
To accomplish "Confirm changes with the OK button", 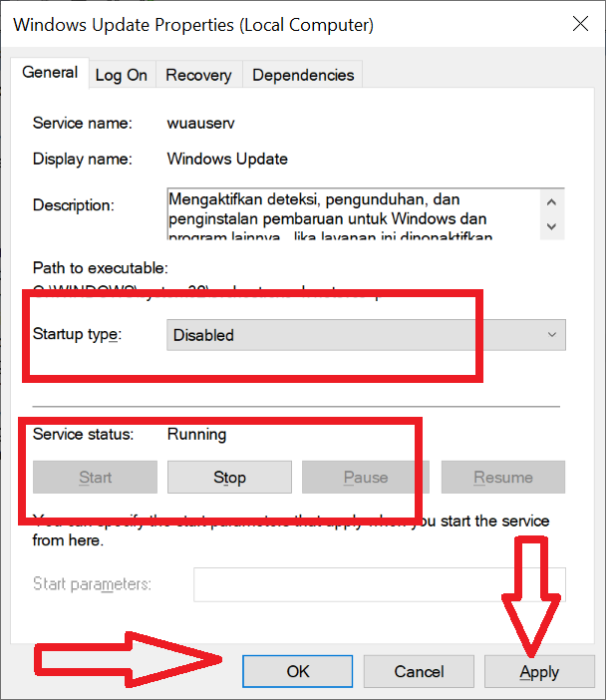I will coord(298,672).
